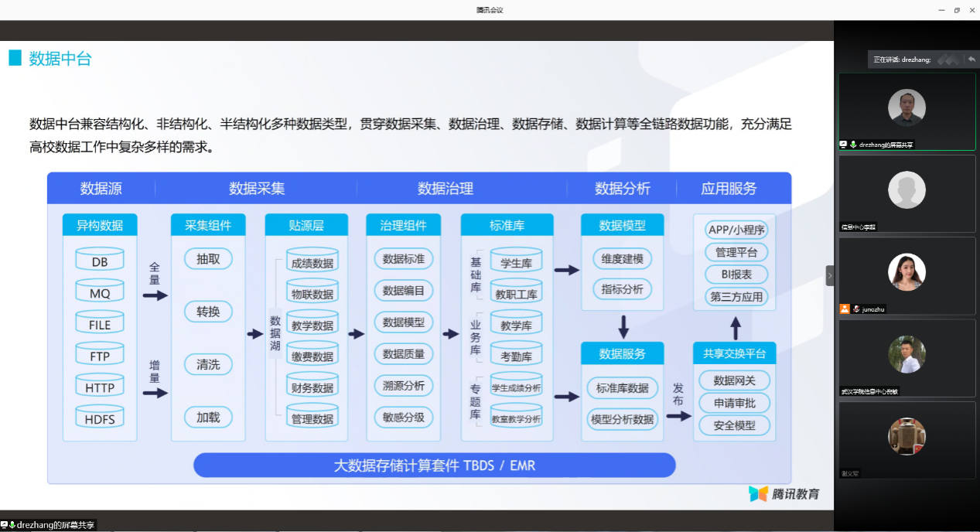Viewport: 980px width, 532px height.
Task: Click the screen-share icon in bottom-left label
Action: 4,525
